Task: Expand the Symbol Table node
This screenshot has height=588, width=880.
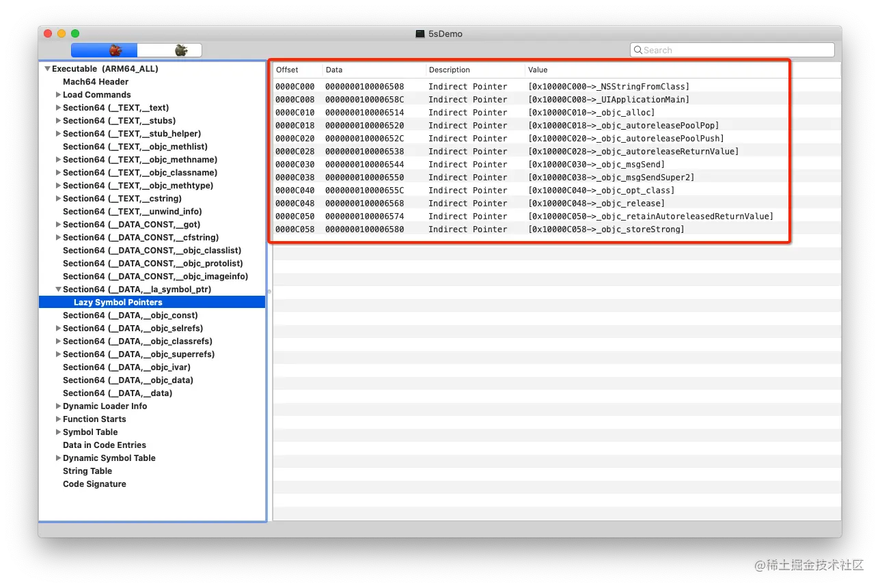Action: (x=58, y=432)
